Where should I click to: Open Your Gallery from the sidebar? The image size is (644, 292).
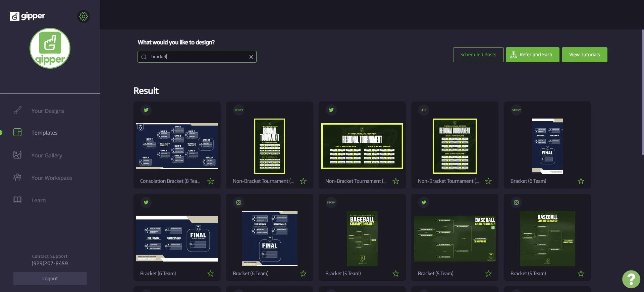coord(47,155)
